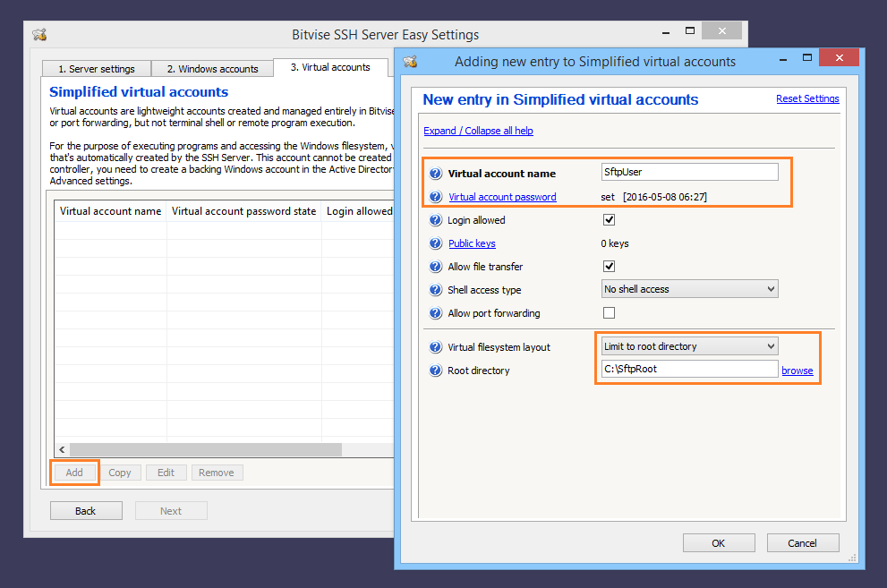Click help icon beside Virtual account password

tap(435, 197)
